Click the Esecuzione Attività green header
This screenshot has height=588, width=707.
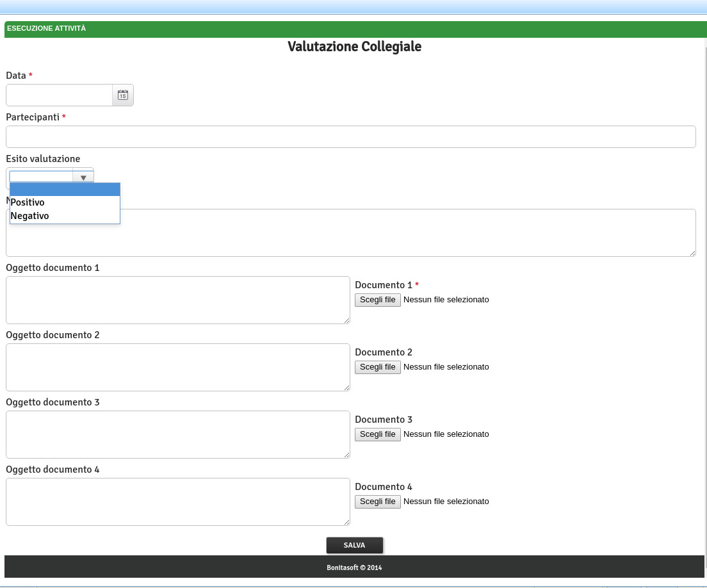[46, 29]
